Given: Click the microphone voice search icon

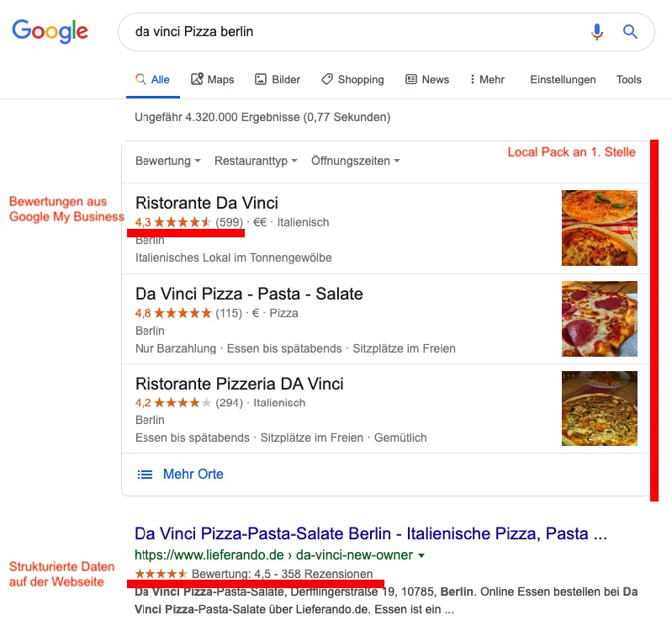Looking at the screenshot, I should pyautogui.click(x=597, y=32).
